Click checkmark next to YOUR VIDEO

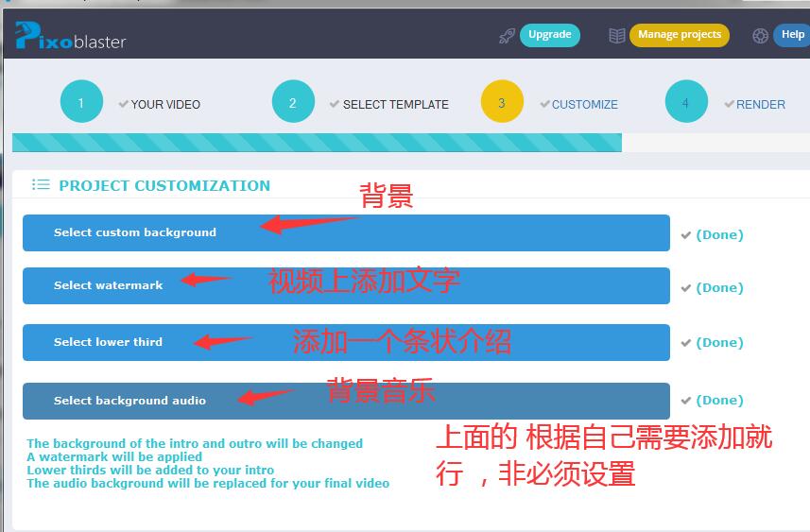point(123,104)
